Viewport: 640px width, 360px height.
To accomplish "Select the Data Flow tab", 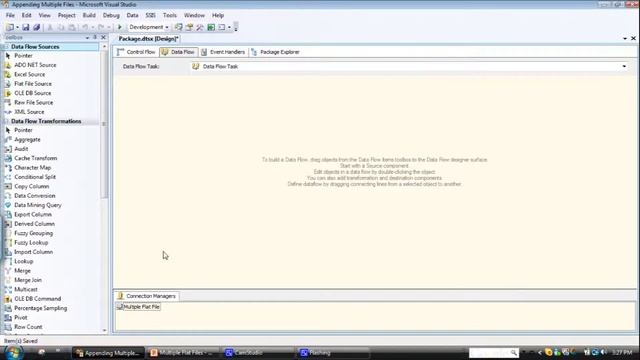I will (178, 52).
